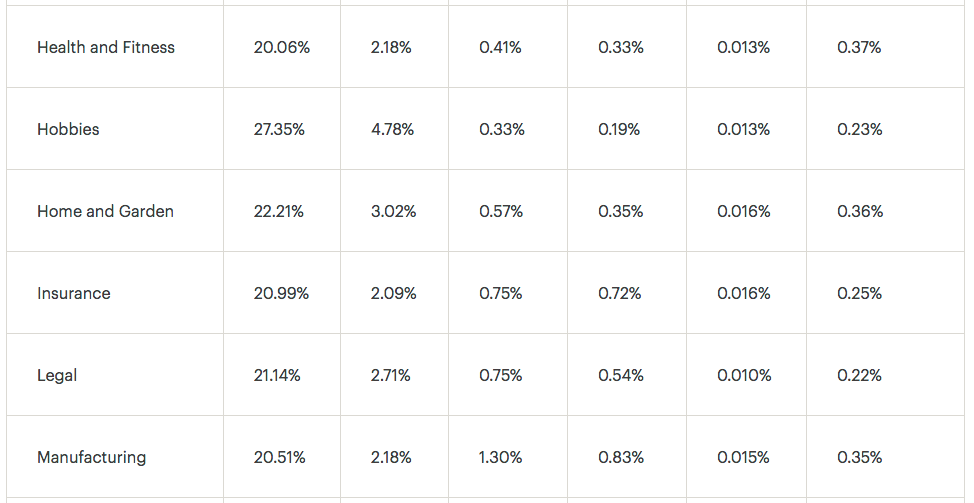Click the 20.99% Insurance value
The width and height of the screenshot is (974, 503).
click(x=281, y=293)
